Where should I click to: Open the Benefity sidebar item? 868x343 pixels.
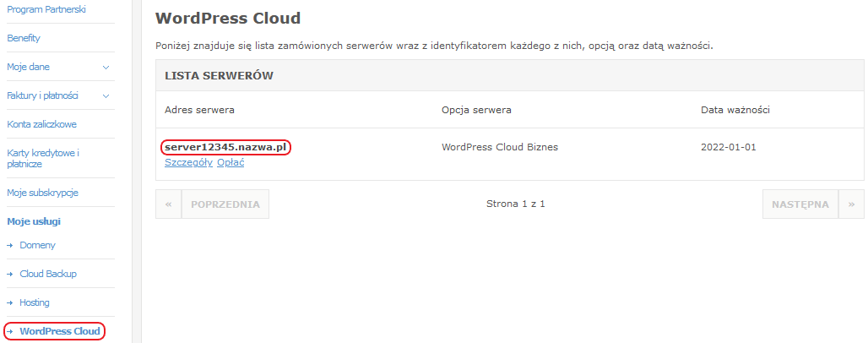click(24, 38)
